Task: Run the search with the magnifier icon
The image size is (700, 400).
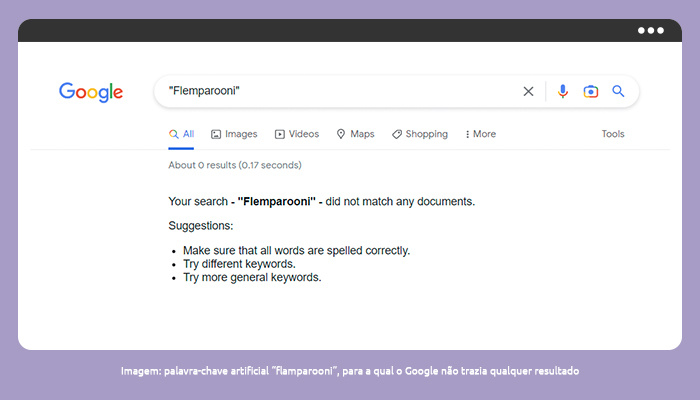Action: [x=618, y=91]
